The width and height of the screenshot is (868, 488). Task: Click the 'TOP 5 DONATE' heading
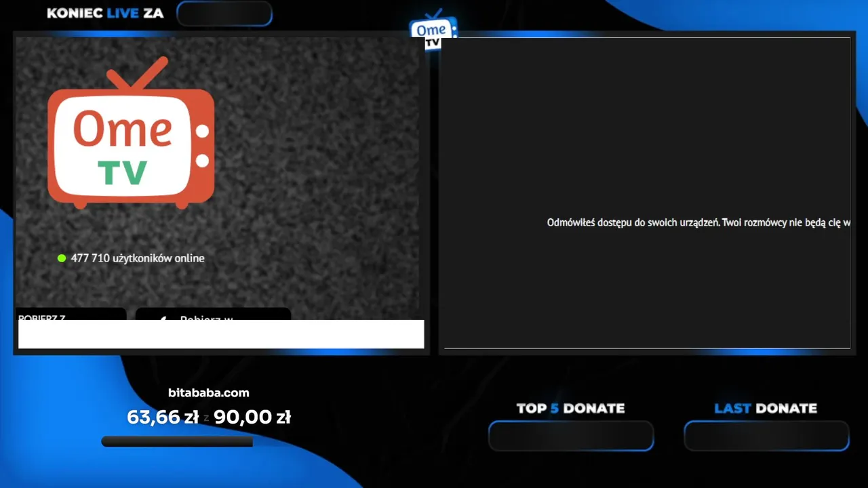(571, 408)
